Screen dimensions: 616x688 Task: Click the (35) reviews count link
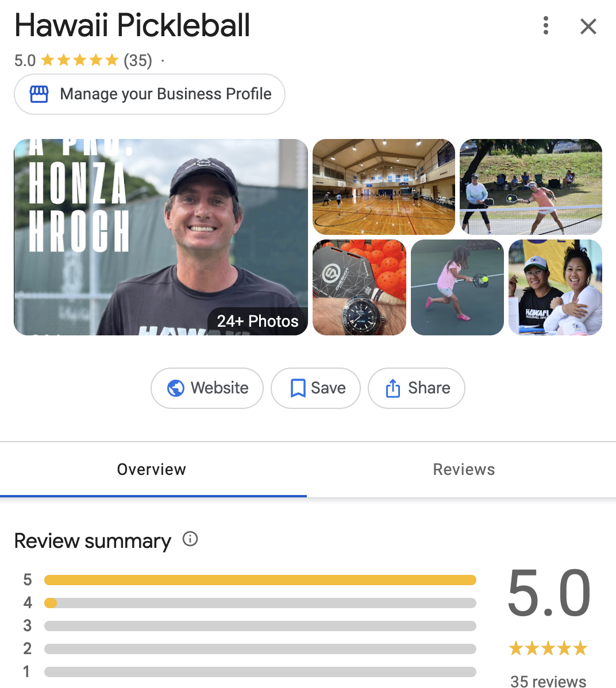tap(138, 60)
